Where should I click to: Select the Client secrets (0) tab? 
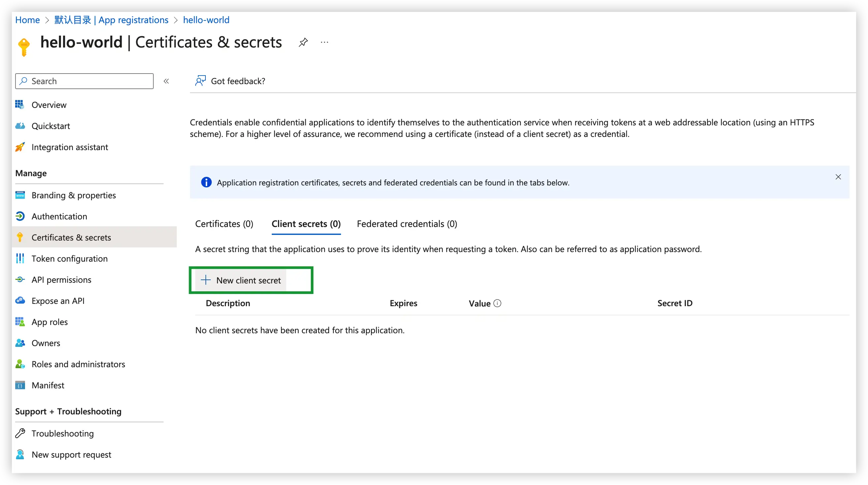tap(306, 224)
